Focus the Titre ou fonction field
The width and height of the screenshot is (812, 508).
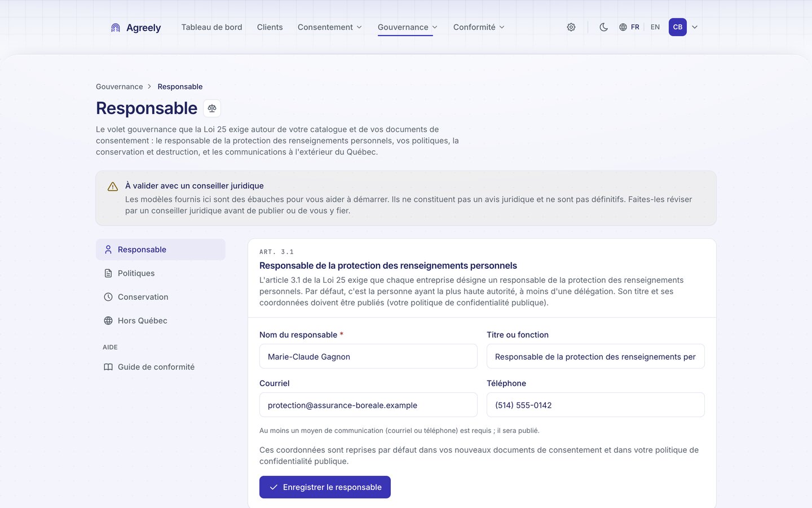595,356
